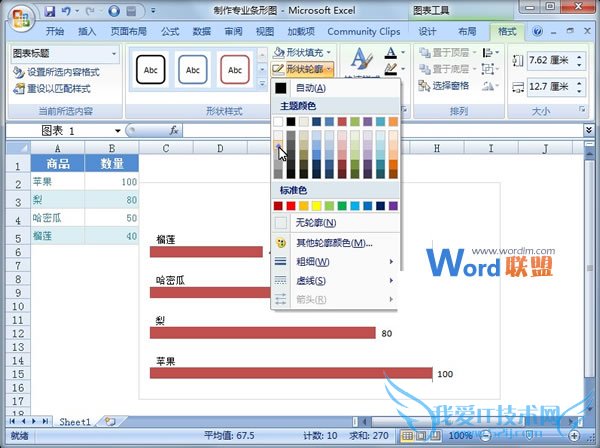Select column header B

coord(111,148)
